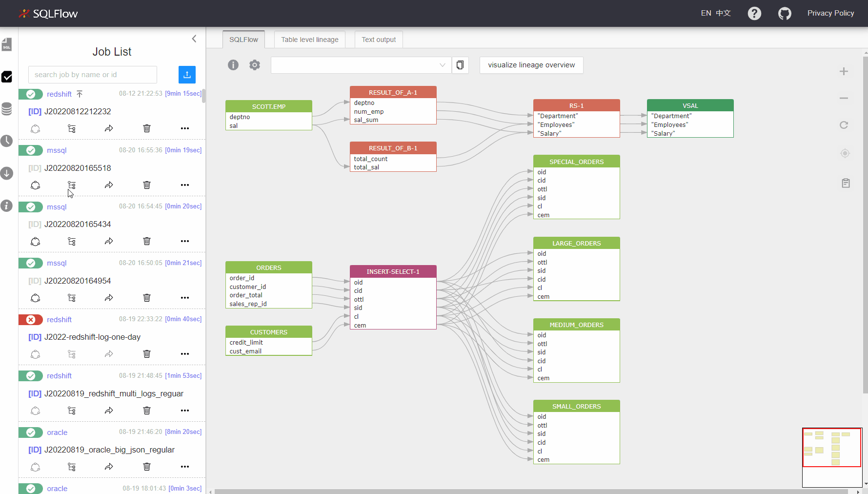Share job J20220819_redshift_multi_logs_reguar

tap(109, 411)
